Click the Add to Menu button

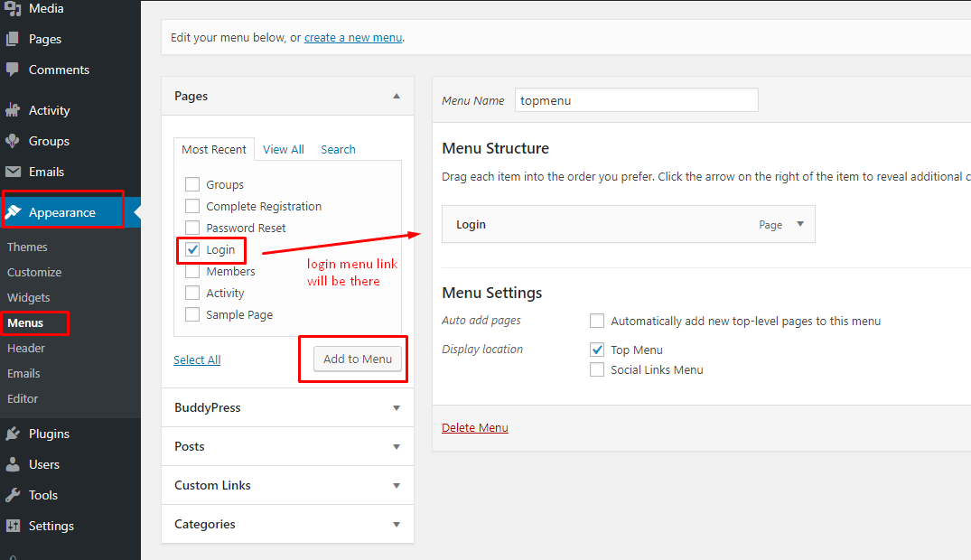[358, 359]
